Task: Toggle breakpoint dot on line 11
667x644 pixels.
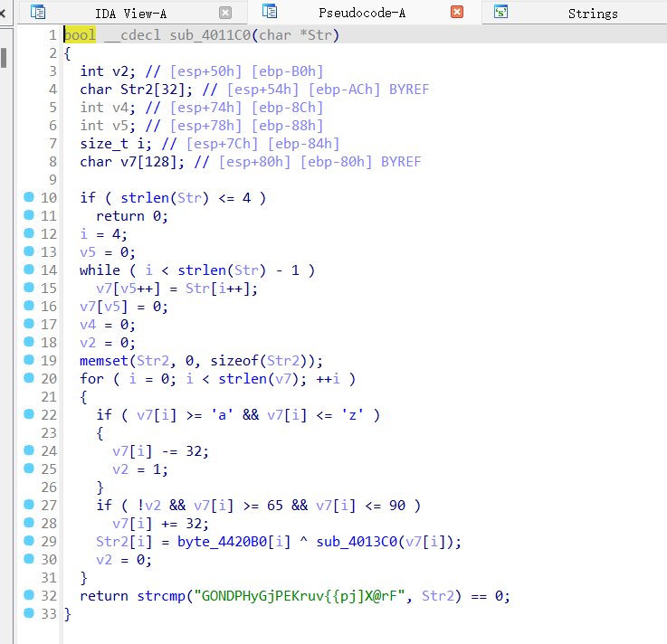Action: tap(28, 215)
